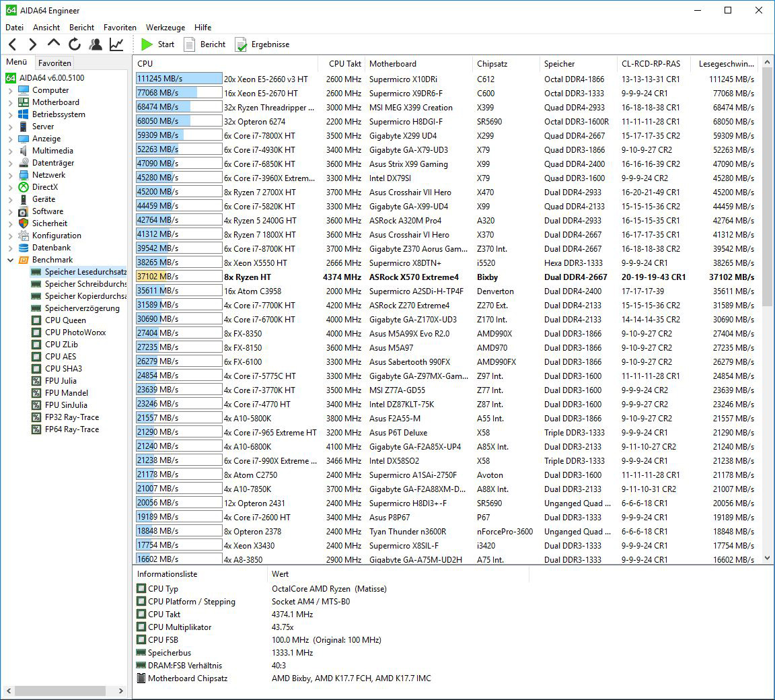Image resolution: width=775 pixels, height=700 pixels.
Task: Open the Bericht menu
Action: point(81,28)
